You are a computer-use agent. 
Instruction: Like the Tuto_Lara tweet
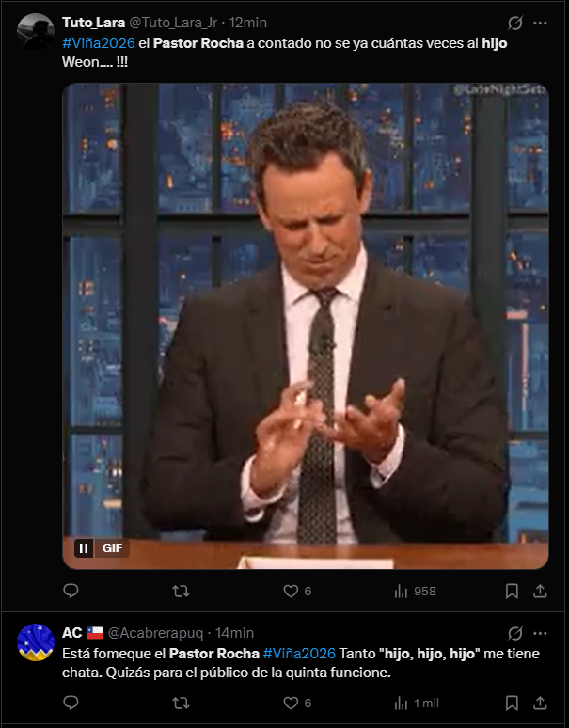pyautogui.click(x=297, y=591)
